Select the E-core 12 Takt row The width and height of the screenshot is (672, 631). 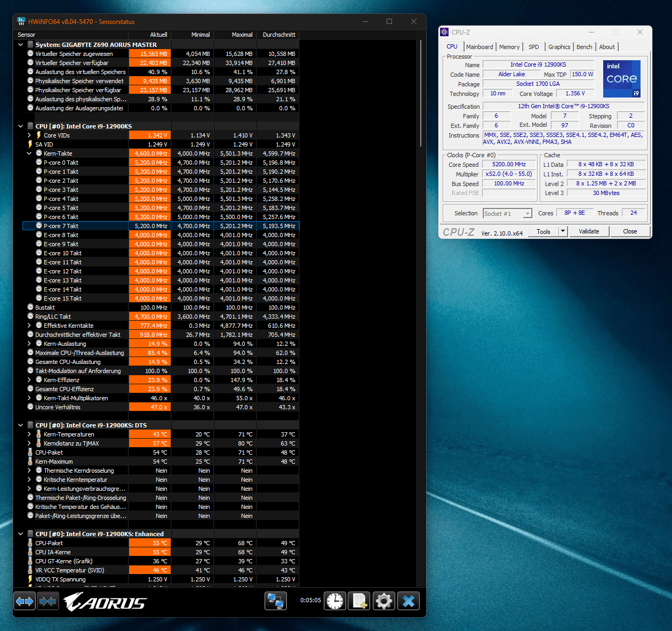(161, 271)
